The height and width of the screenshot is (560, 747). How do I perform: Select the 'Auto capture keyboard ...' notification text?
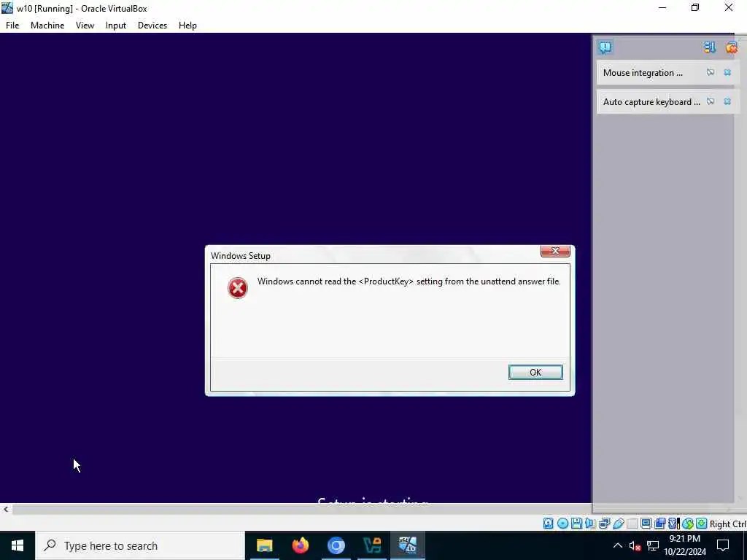pyautogui.click(x=651, y=102)
